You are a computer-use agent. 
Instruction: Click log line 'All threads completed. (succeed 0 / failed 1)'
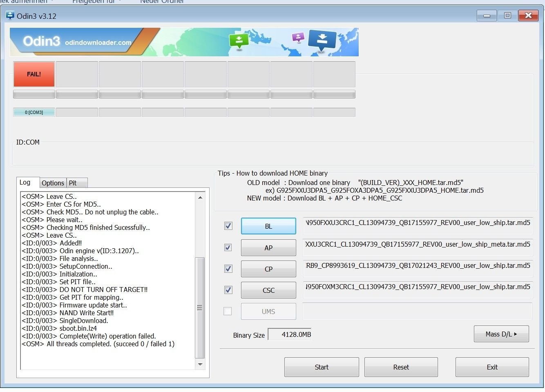click(x=110, y=344)
